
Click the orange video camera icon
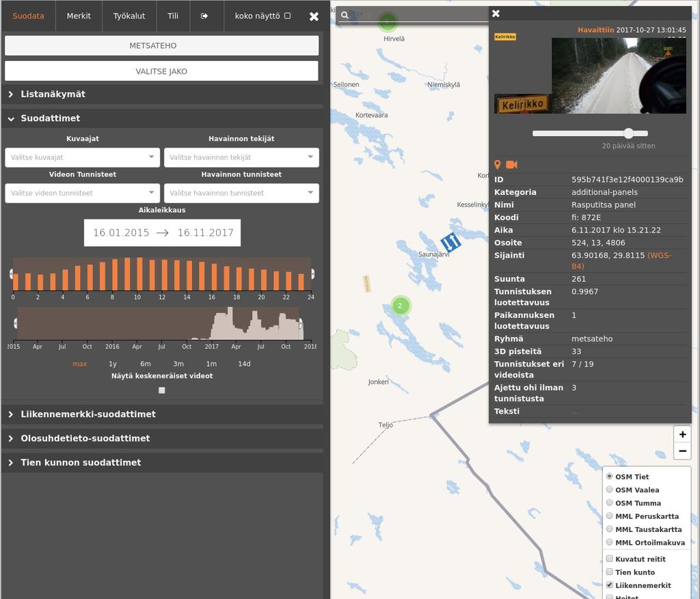[511, 165]
